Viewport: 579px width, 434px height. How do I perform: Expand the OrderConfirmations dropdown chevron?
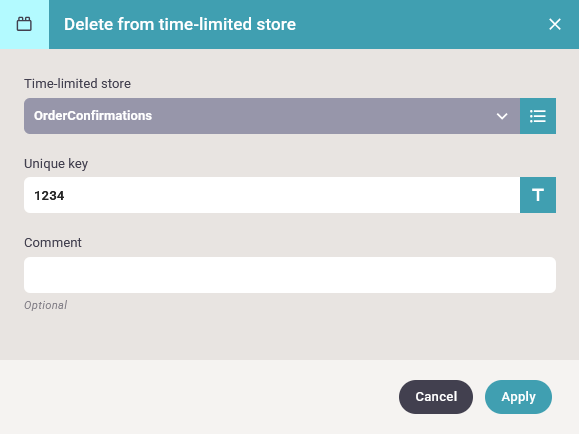[x=501, y=116]
